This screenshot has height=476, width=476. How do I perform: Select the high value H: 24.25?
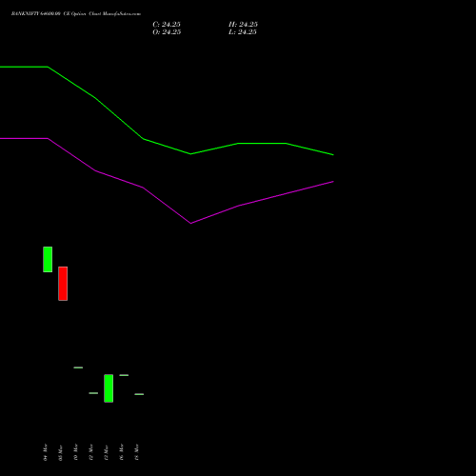point(243,25)
